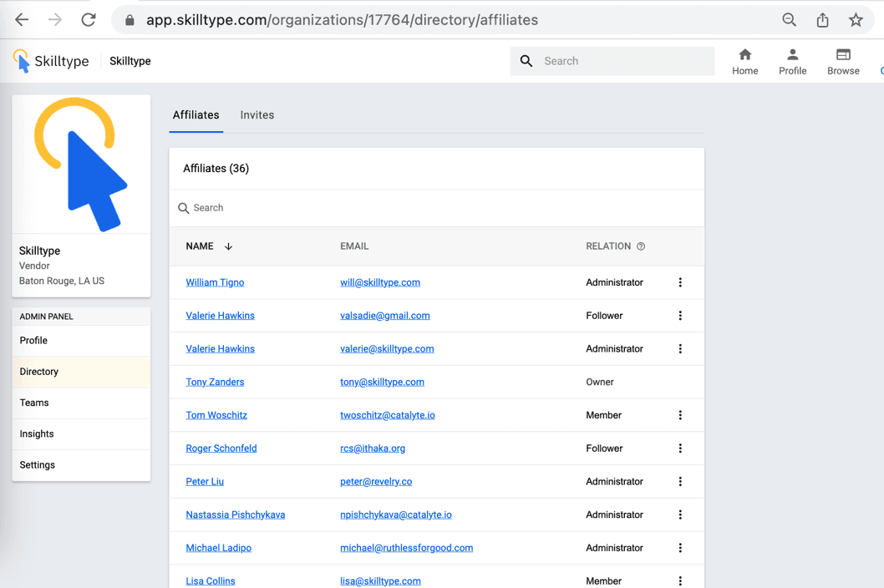The image size is (884, 588).
Task: Open the options menu for valsadie@gmail.com row
Action: (680, 316)
